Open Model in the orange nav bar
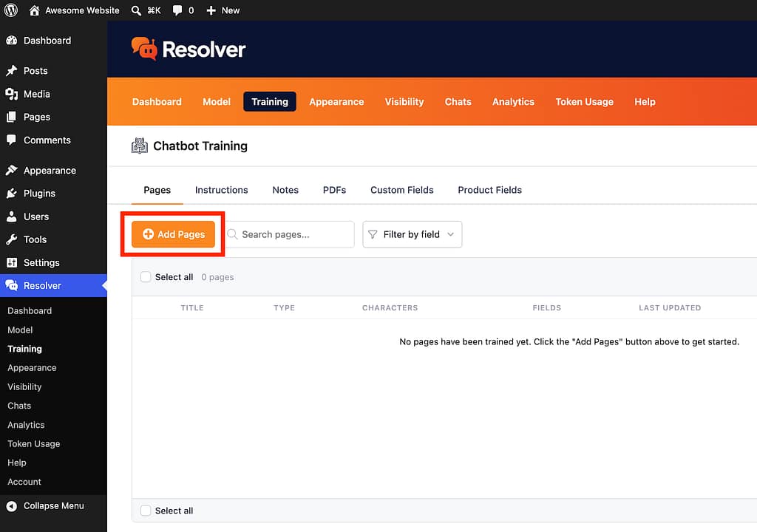Screen dimensions: 757x532 click(x=217, y=102)
